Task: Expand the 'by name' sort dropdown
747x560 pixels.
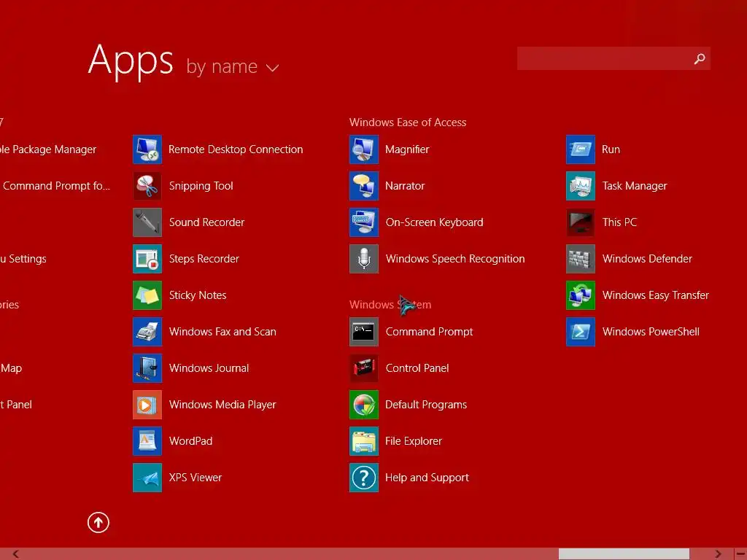Action: [233, 66]
